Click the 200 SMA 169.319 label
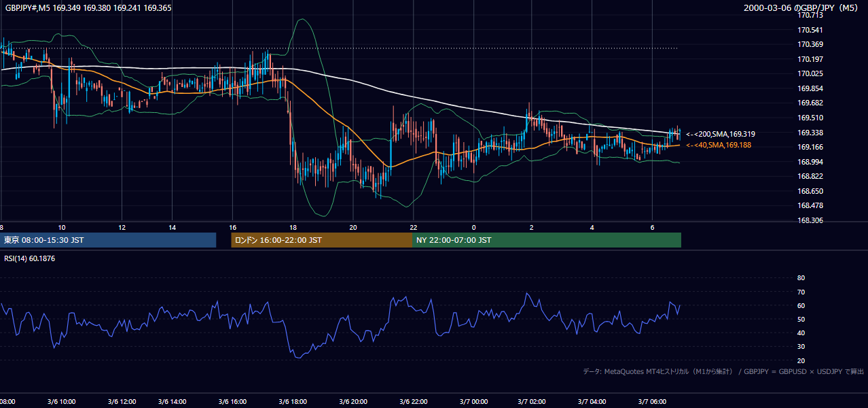Viewport: 868px width, 408px height. click(x=721, y=135)
